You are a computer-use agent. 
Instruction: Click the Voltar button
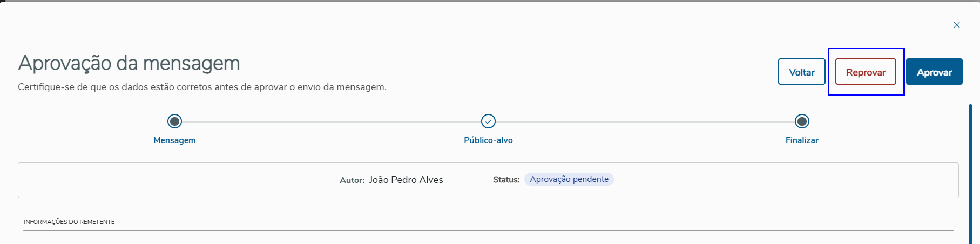click(x=801, y=72)
